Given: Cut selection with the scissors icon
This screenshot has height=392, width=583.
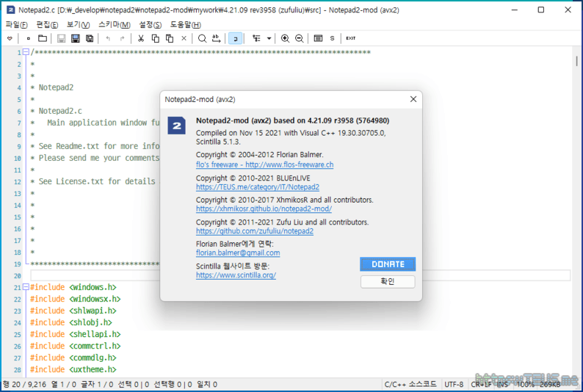Looking at the screenshot, I should (141, 38).
